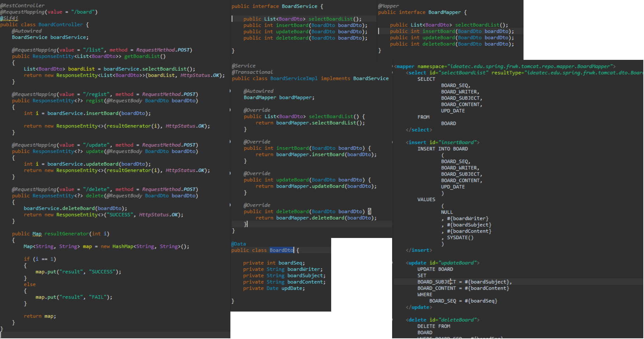644x339 pixels.
Task: Click the closing </insert> tag
Action: (419, 250)
